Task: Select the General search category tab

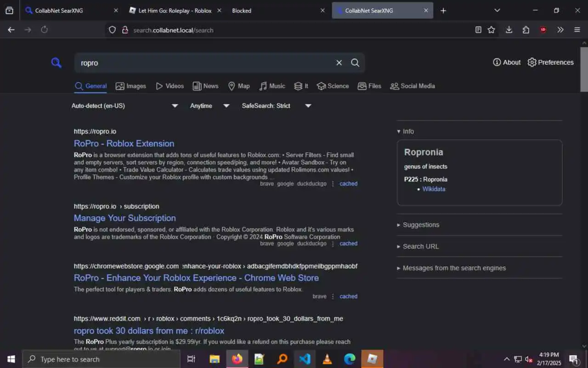Action: tap(90, 86)
